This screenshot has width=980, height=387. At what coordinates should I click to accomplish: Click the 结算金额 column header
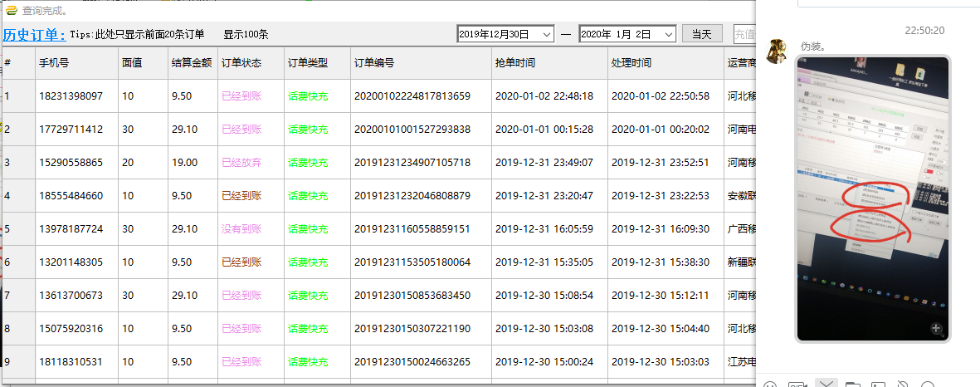click(x=191, y=63)
